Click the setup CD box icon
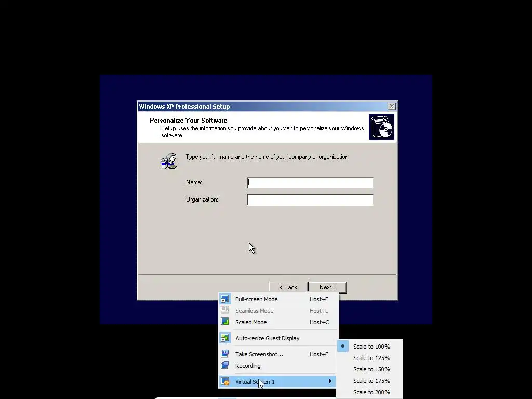Screen dimensions: 532x399 coord(382,127)
